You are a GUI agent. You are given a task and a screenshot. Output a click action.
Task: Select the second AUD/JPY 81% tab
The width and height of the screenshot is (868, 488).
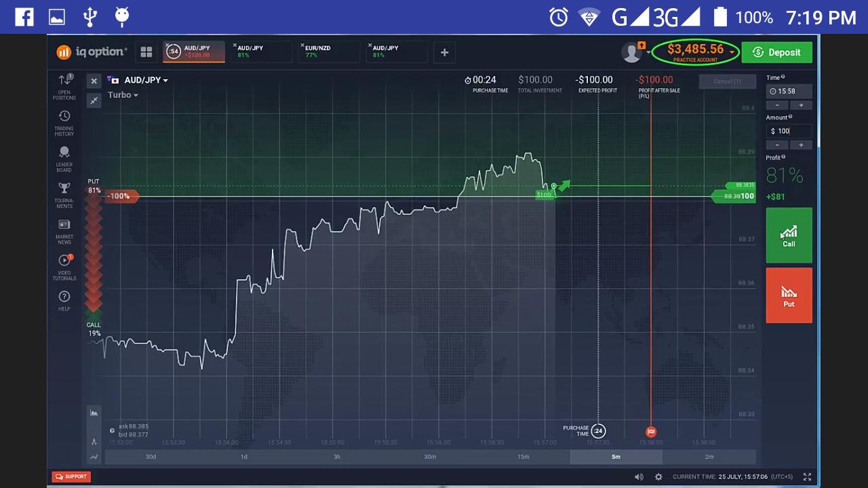point(261,52)
